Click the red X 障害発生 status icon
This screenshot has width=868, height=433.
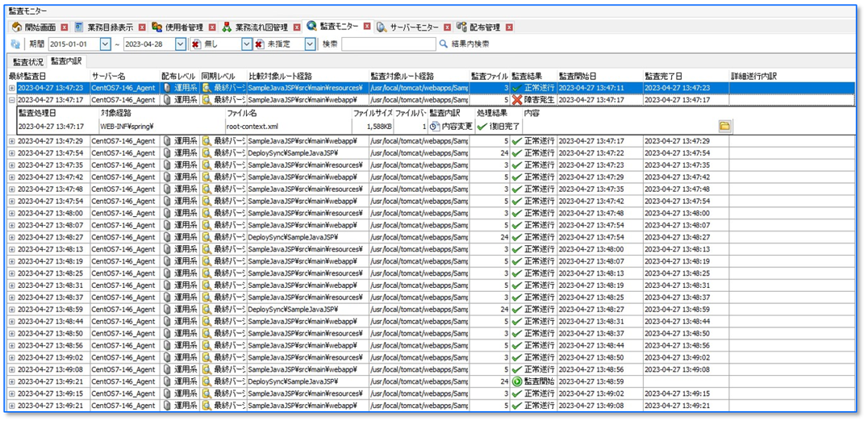517,100
